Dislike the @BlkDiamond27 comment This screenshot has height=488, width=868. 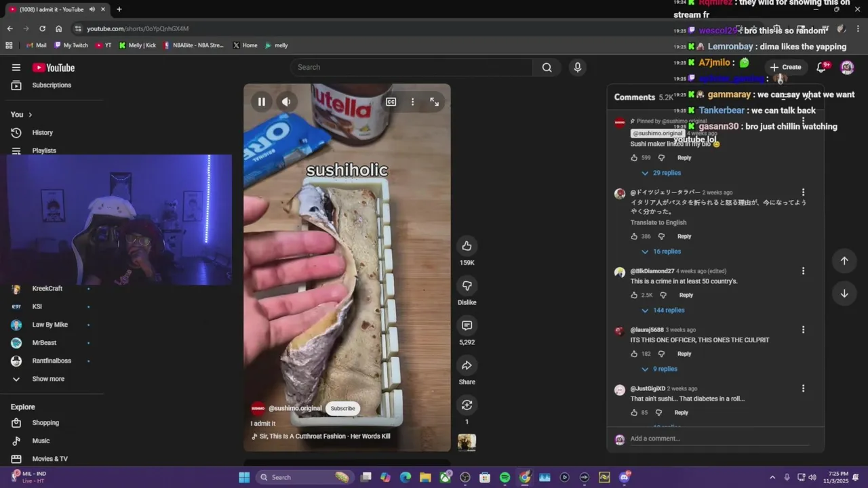(x=663, y=295)
